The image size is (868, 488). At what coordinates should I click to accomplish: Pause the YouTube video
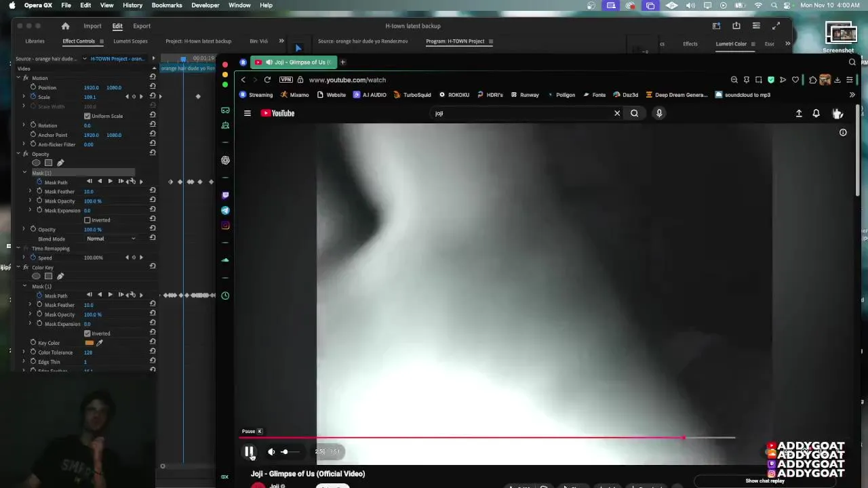(250, 451)
